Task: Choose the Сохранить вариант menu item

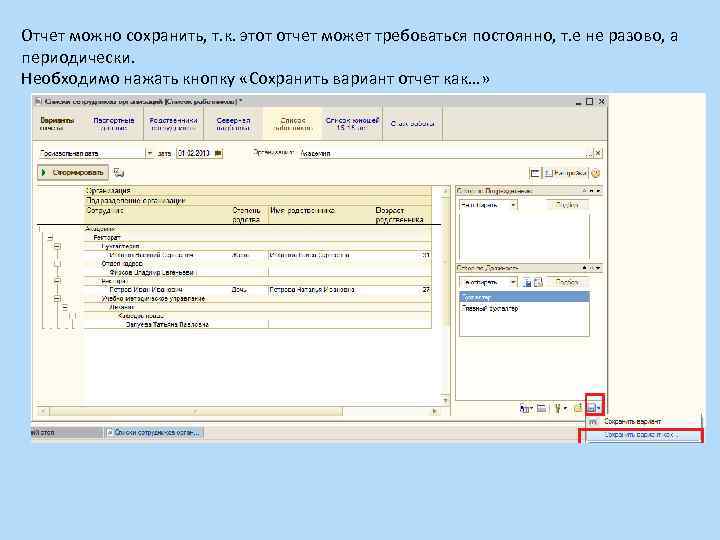Action: tap(643, 421)
